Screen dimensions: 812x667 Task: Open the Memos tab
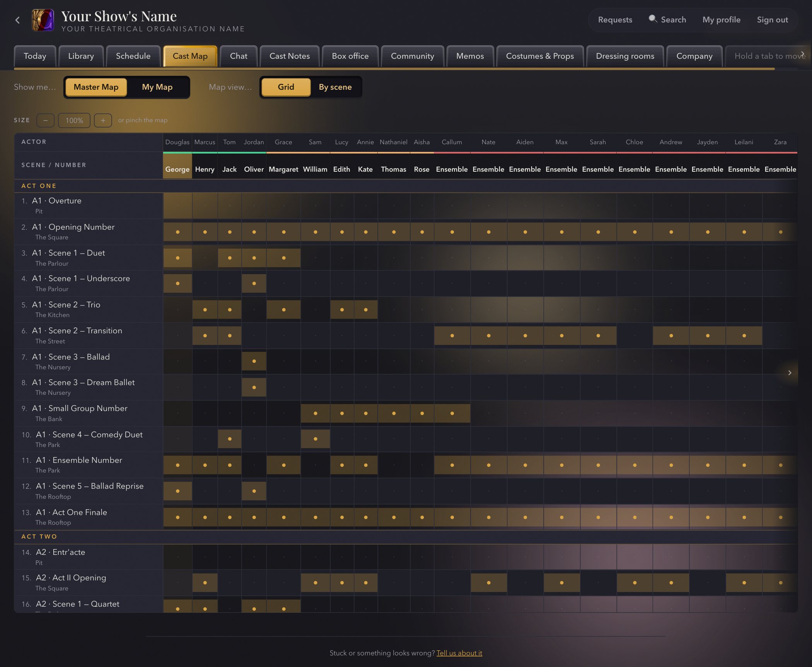point(470,56)
